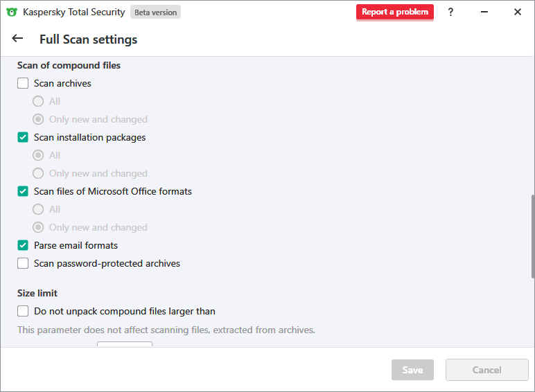Close the Kaspersky window

point(517,12)
